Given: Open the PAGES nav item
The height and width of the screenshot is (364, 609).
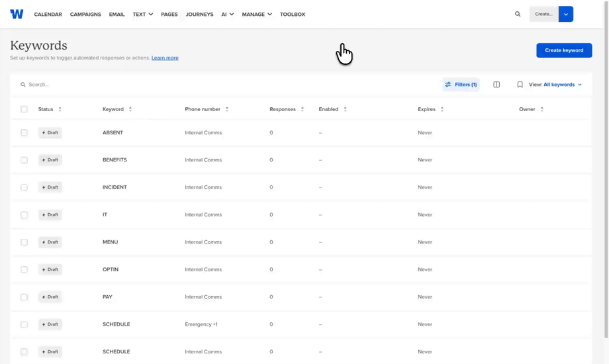Looking at the screenshot, I should (169, 15).
